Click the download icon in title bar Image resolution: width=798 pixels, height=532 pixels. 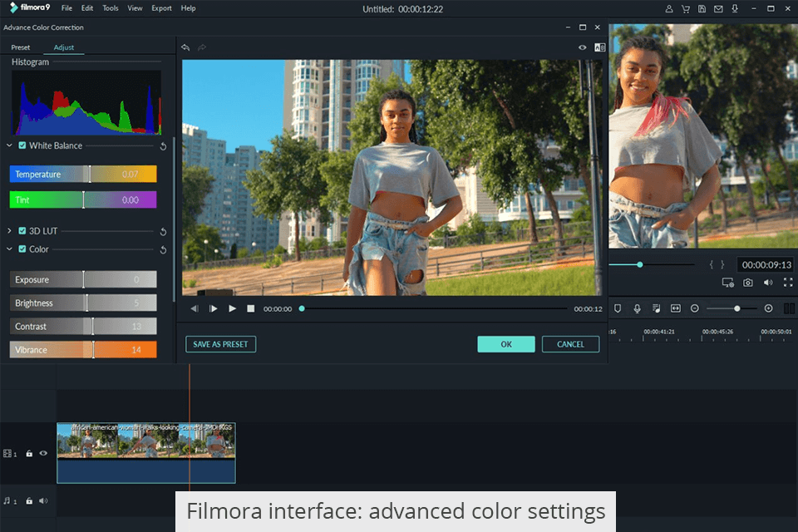click(734, 8)
